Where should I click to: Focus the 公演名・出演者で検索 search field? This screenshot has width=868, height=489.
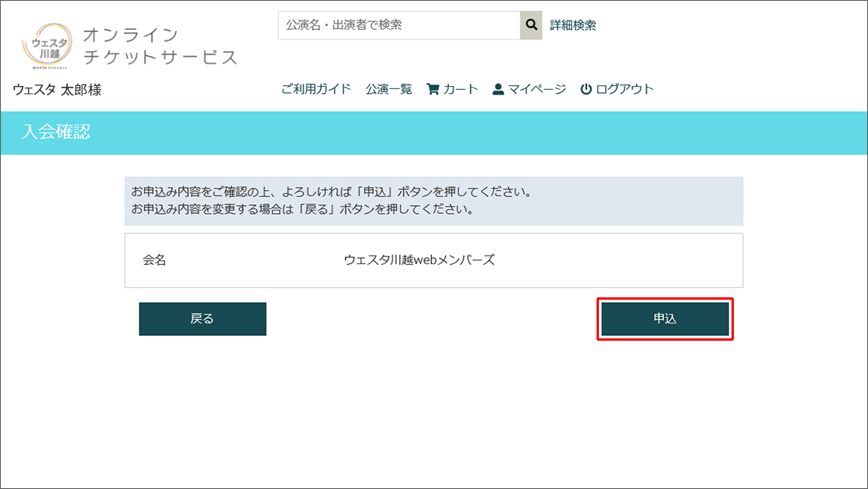coord(398,25)
